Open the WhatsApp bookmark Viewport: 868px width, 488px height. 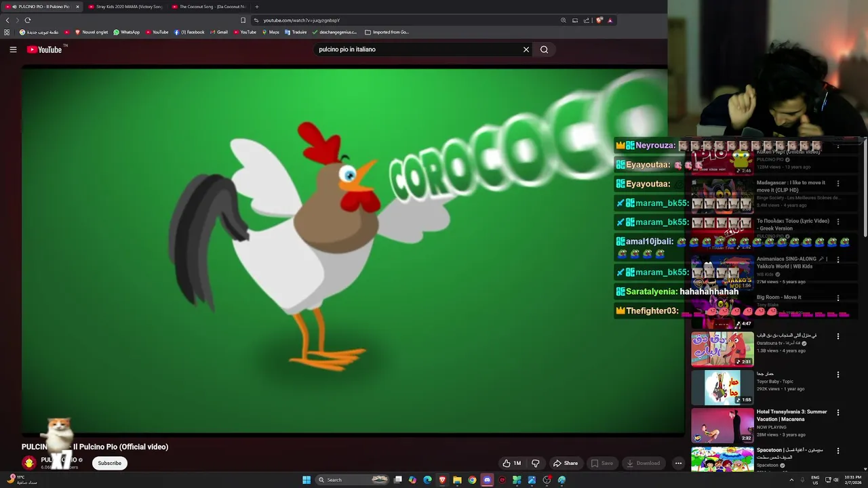click(x=127, y=32)
